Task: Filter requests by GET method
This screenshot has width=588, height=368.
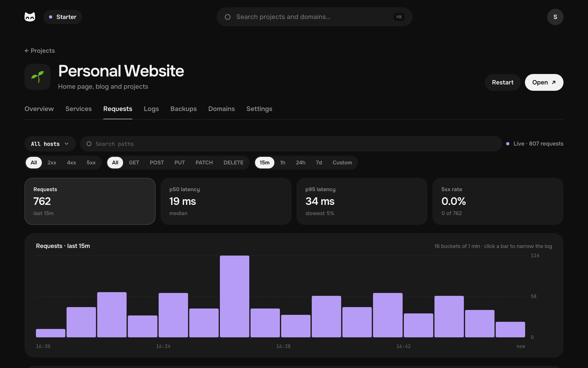Action: 134,163
